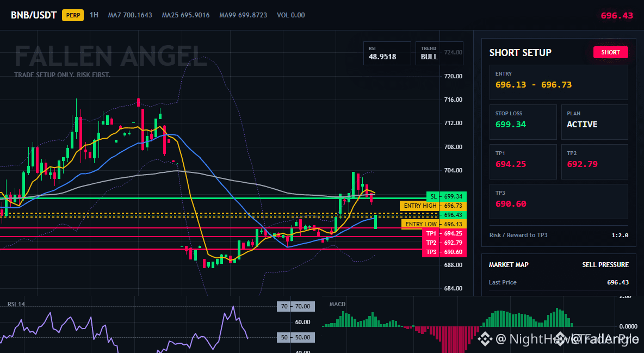Click the red SHORT badge
The image size is (644, 353).
[x=610, y=52]
